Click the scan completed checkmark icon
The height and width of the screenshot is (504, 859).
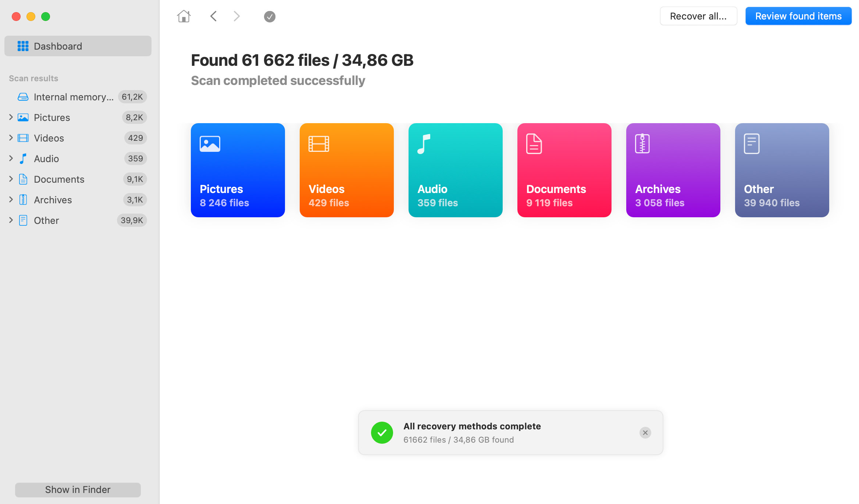click(x=269, y=16)
